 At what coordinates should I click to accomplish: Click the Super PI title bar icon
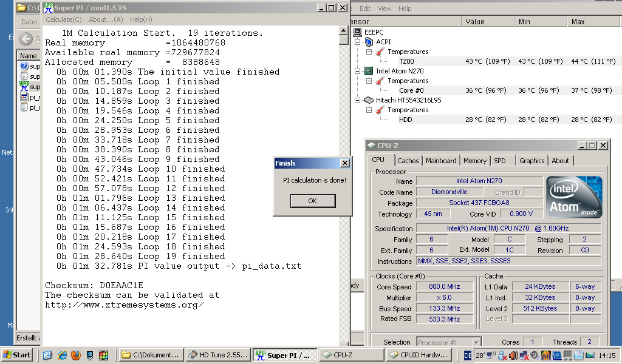pyautogui.click(x=49, y=7)
